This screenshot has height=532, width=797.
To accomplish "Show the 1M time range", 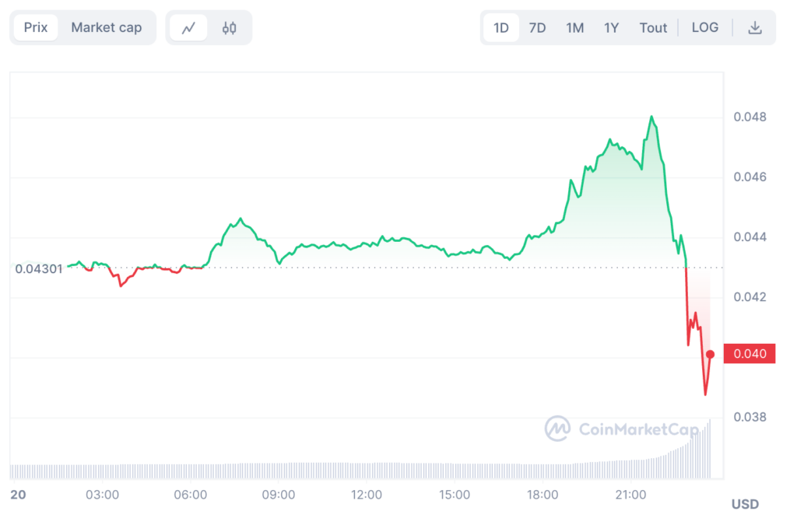I will pyautogui.click(x=574, y=28).
